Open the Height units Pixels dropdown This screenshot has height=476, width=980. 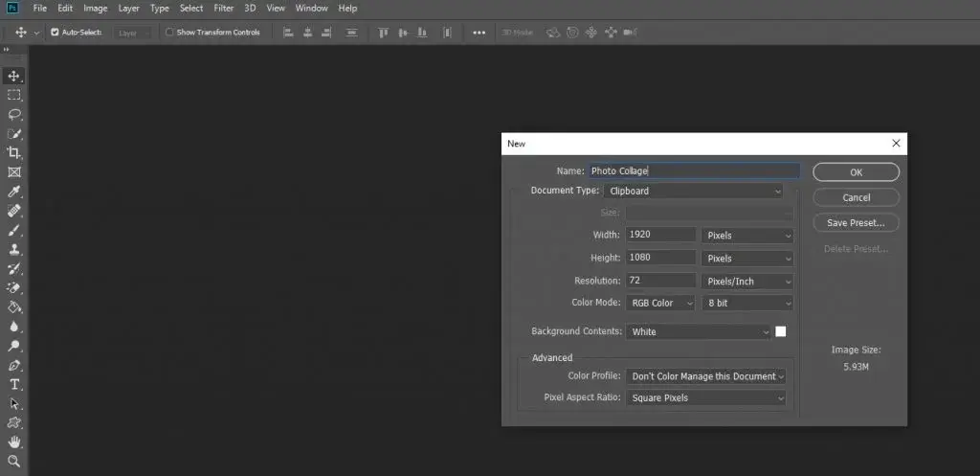tap(748, 259)
